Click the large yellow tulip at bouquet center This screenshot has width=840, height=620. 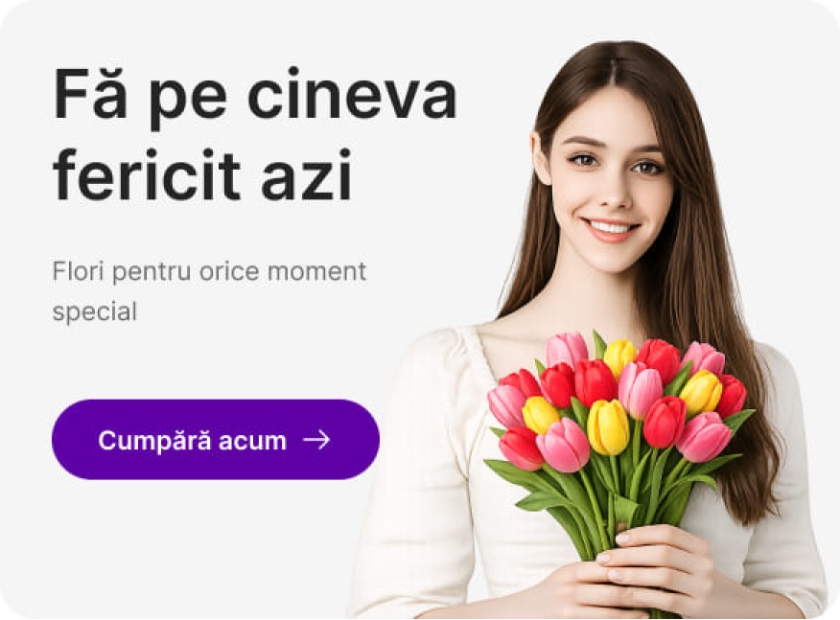coord(608,426)
